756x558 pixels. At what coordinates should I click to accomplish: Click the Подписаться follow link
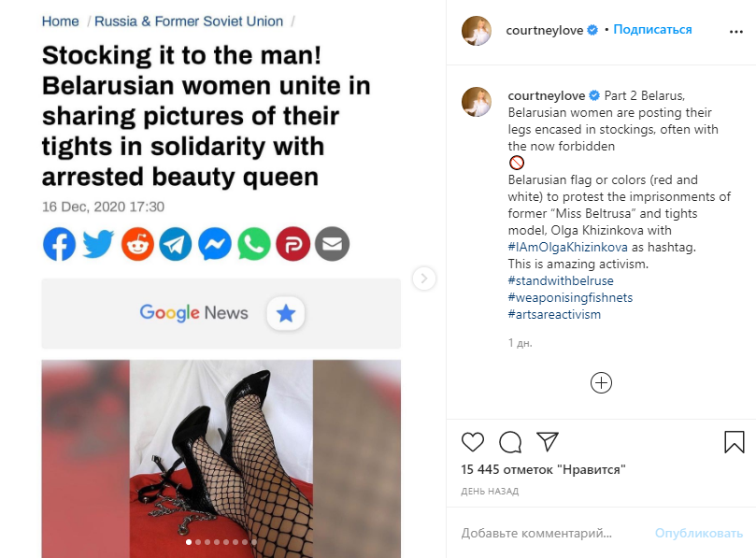point(653,30)
